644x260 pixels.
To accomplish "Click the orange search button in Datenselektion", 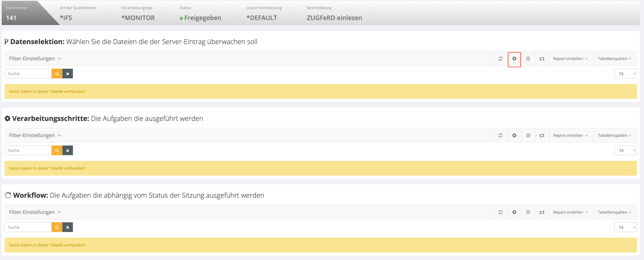I will [x=57, y=74].
